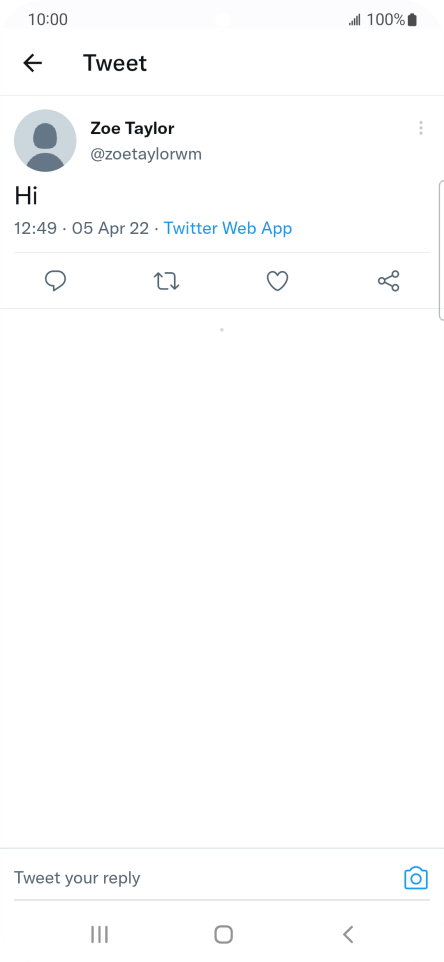Viewport: 444px width, 962px height.
Task: Tap the edge panel handle on right side
Action: point(442,250)
